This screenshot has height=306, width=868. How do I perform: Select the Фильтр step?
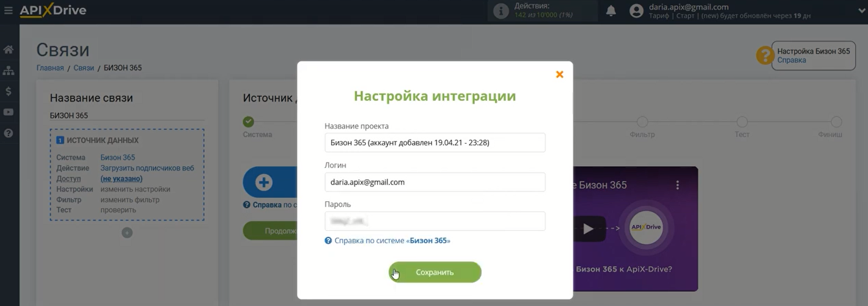pyautogui.click(x=642, y=122)
